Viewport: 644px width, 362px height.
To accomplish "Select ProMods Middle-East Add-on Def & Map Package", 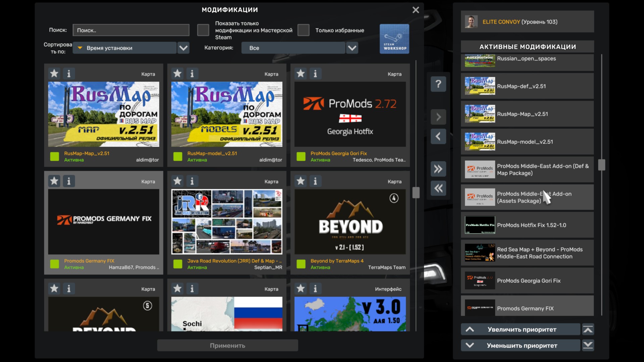I will pyautogui.click(x=527, y=169).
